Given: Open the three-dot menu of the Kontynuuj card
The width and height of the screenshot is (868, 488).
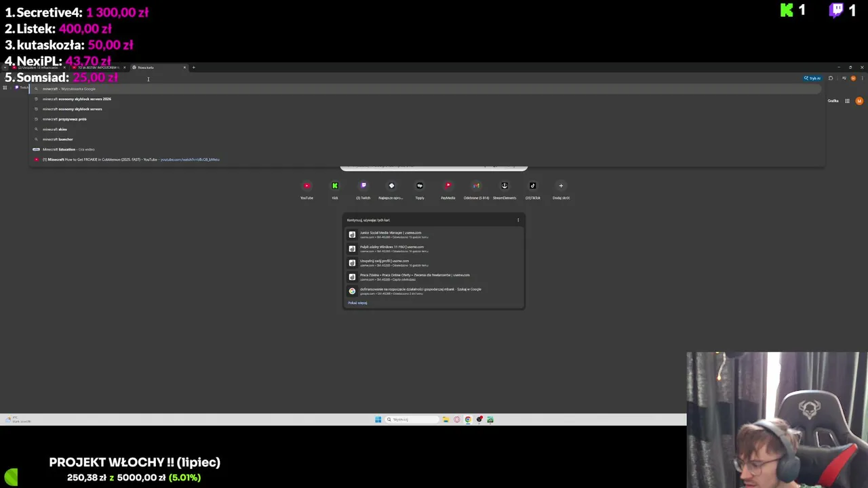Looking at the screenshot, I should pos(518,220).
